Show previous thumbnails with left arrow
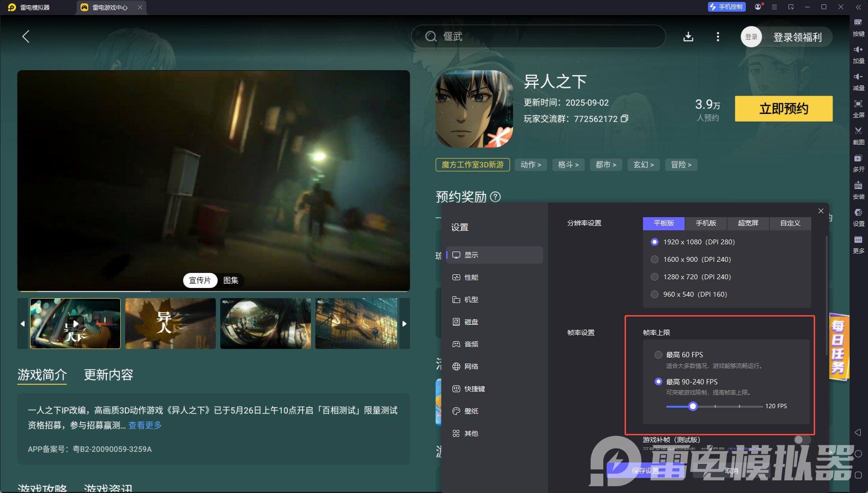The width and height of the screenshot is (868, 493). [x=23, y=323]
